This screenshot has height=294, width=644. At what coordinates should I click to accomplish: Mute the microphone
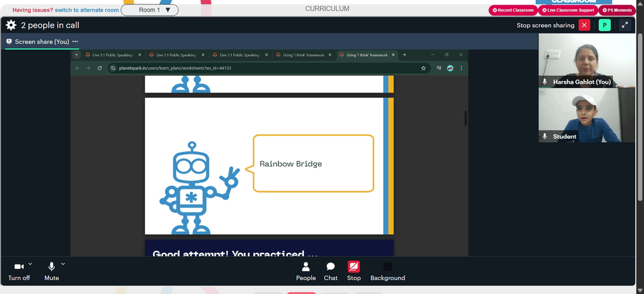tap(52, 271)
